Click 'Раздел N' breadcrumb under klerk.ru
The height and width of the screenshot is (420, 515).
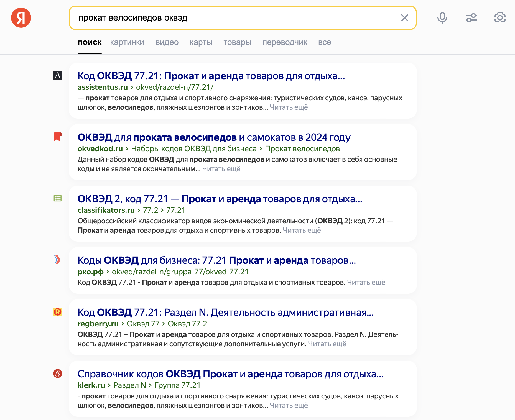click(130, 385)
